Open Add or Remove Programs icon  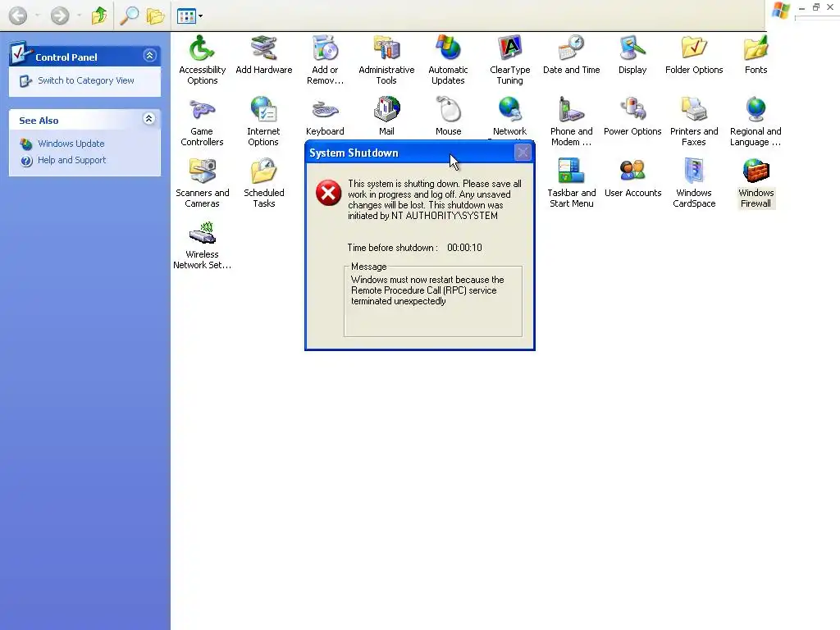325,60
